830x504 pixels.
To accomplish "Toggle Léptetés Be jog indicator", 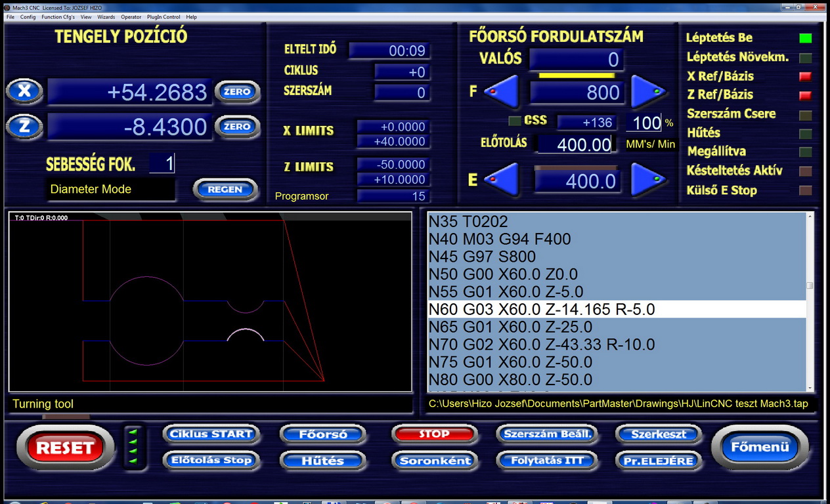I will click(x=805, y=39).
